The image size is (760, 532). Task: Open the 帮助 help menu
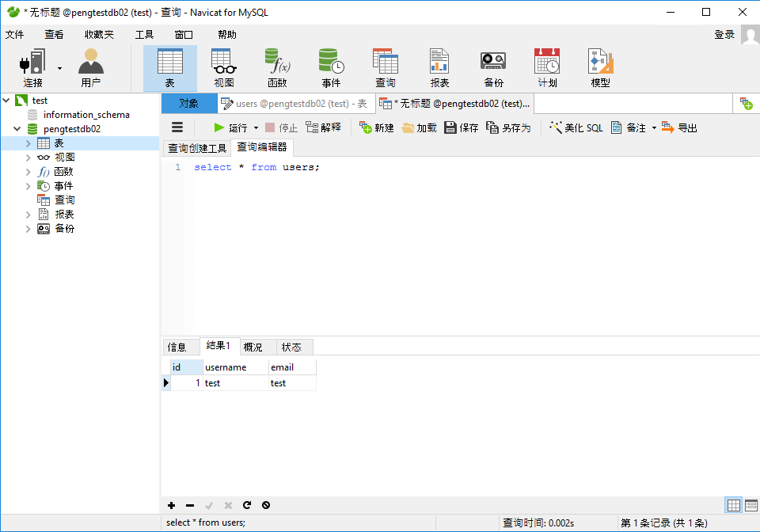(227, 34)
